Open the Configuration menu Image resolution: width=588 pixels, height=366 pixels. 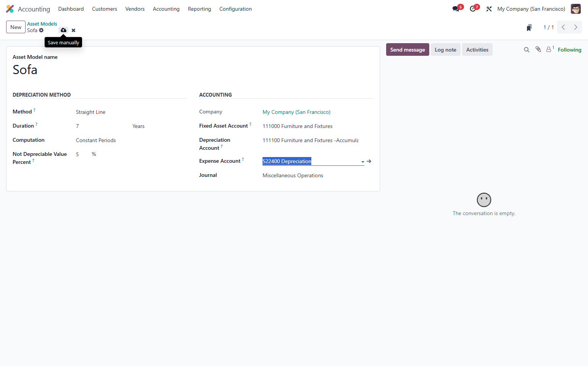coord(235,9)
